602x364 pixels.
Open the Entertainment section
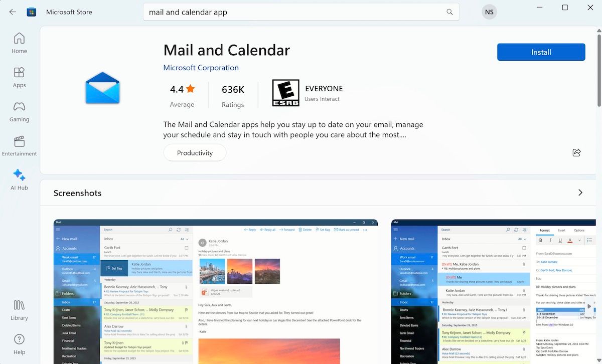point(19,145)
